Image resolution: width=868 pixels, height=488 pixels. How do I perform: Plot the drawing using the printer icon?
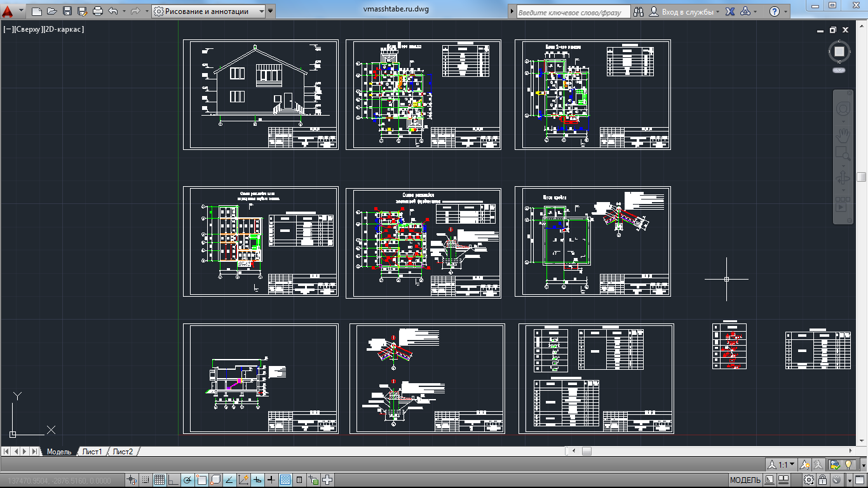(x=97, y=11)
